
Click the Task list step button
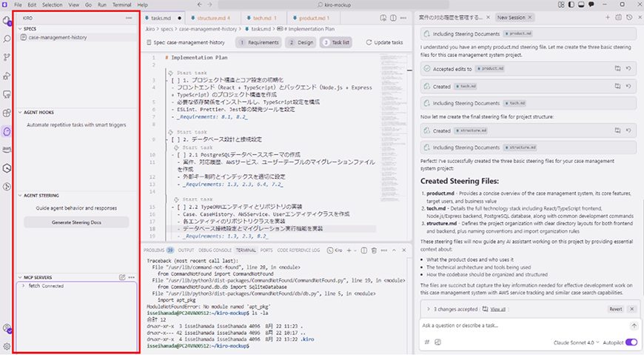point(336,42)
